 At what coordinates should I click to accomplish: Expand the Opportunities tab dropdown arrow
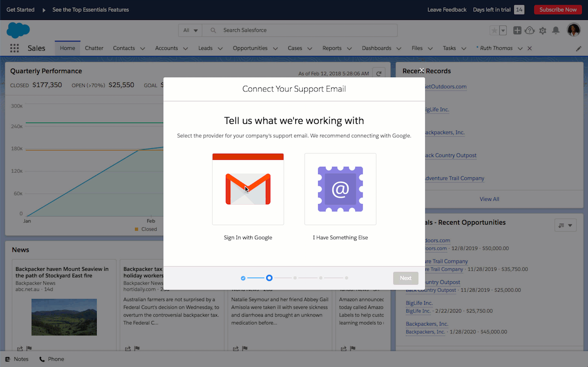coord(275,48)
